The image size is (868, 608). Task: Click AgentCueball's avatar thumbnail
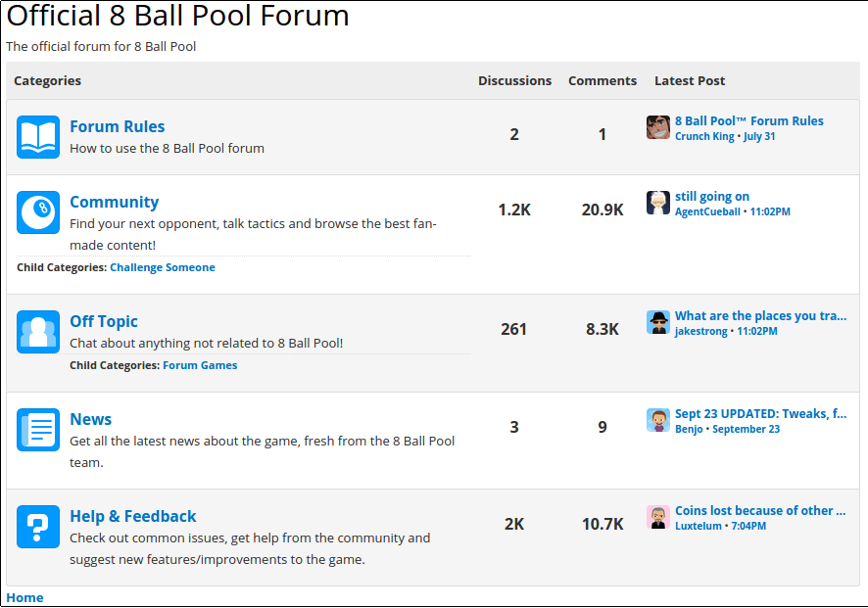[x=658, y=203]
